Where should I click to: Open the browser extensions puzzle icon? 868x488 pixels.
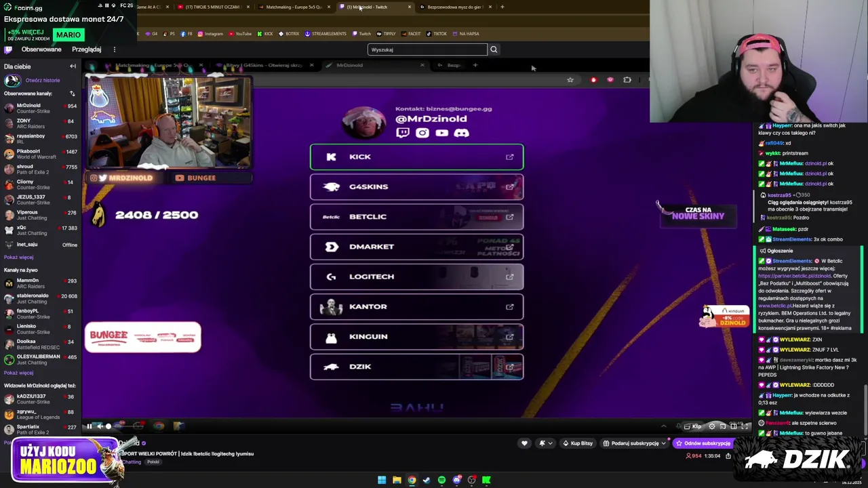(x=627, y=80)
